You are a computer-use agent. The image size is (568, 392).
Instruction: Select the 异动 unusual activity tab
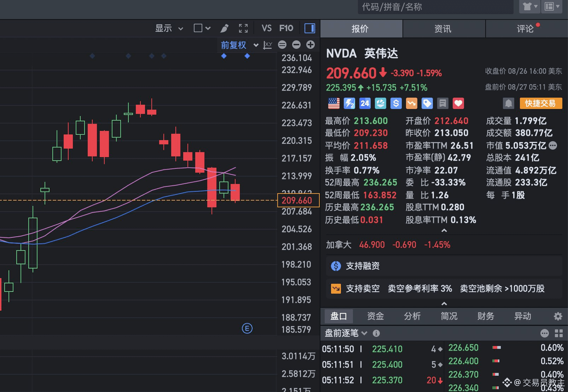[522, 316]
